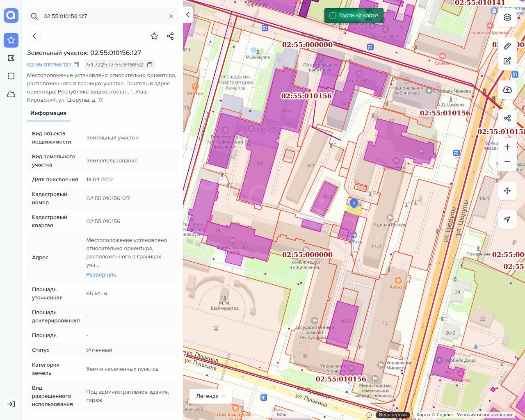Expand the full address via 'Развернуть'

(101, 274)
